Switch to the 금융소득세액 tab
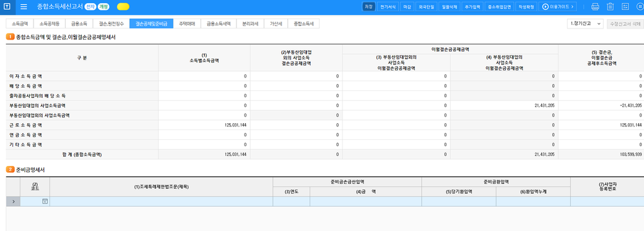 click(x=219, y=24)
